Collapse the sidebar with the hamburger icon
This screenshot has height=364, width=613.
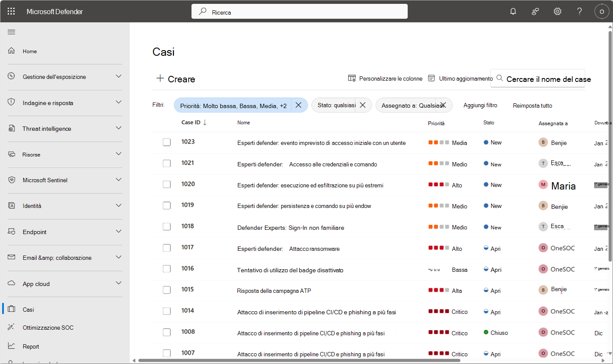point(11,32)
